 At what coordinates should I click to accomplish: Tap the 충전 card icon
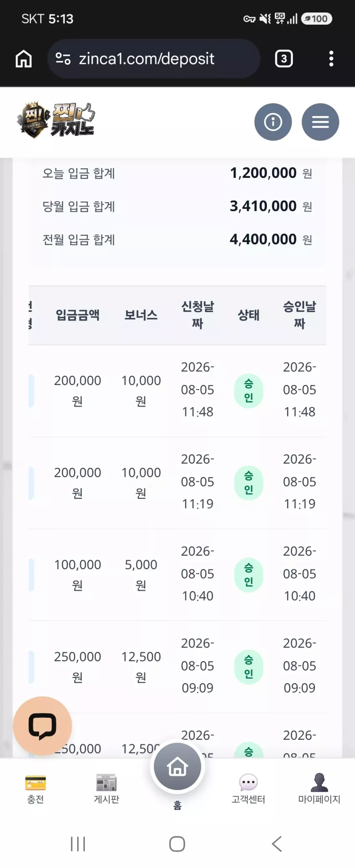[35, 783]
